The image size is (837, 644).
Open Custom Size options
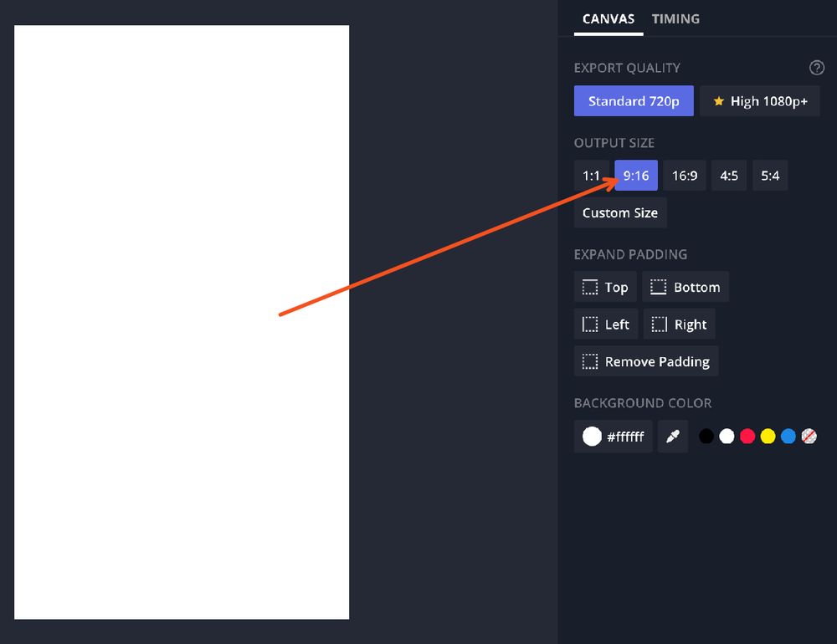click(620, 212)
